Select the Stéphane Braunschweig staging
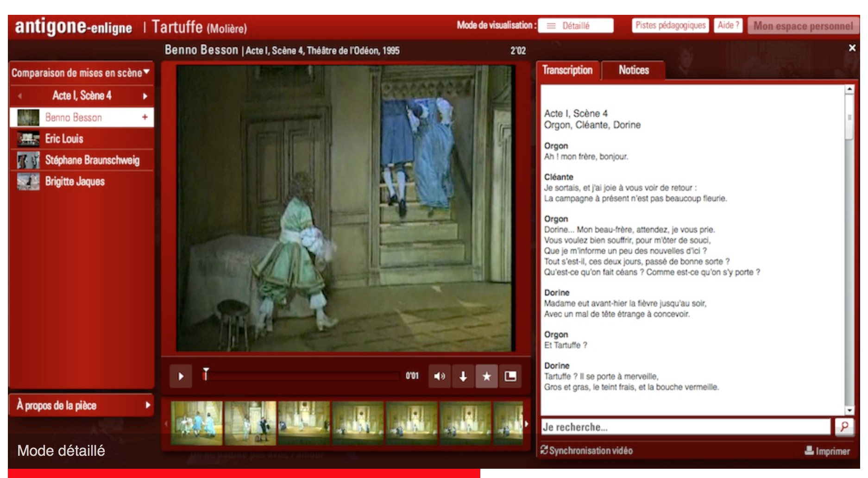This screenshot has width=868, height=478. (92, 160)
